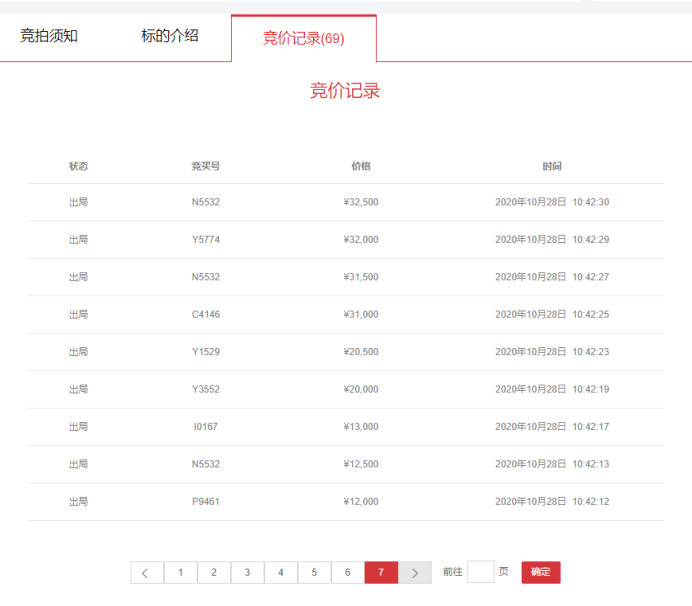
Task: Click the current page 7 button
Action: pyautogui.click(x=381, y=573)
